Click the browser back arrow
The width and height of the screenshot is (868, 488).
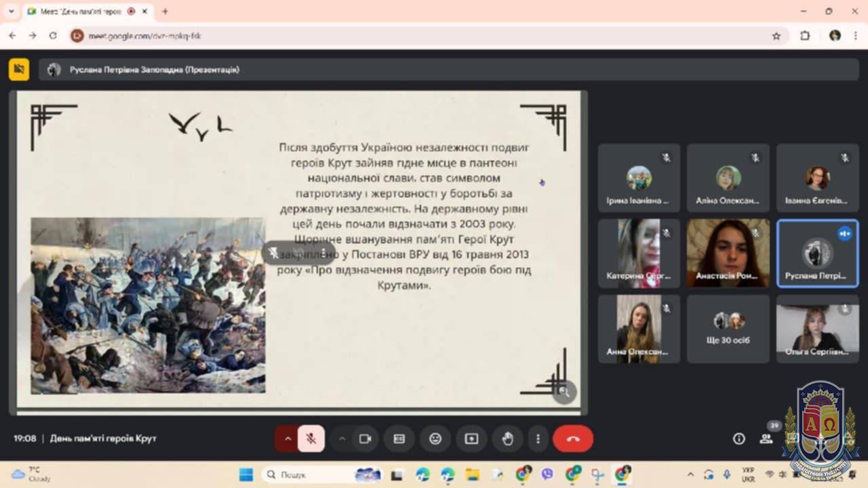[x=13, y=35]
